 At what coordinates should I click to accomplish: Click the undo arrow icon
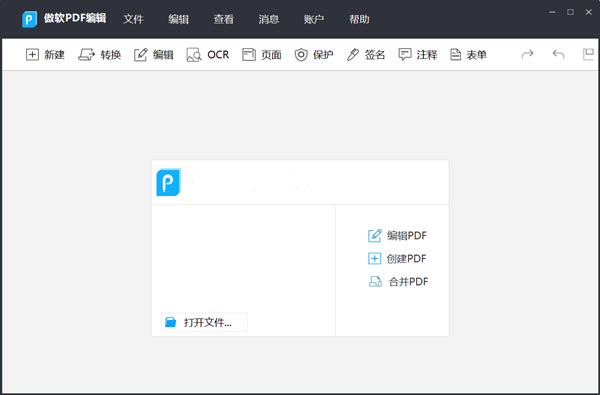(558, 54)
